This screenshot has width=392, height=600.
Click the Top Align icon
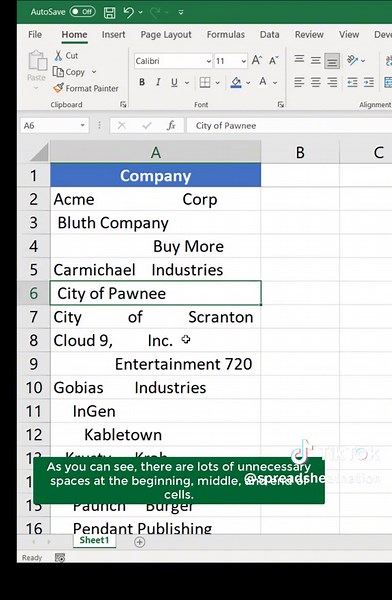click(x=299, y=59)
